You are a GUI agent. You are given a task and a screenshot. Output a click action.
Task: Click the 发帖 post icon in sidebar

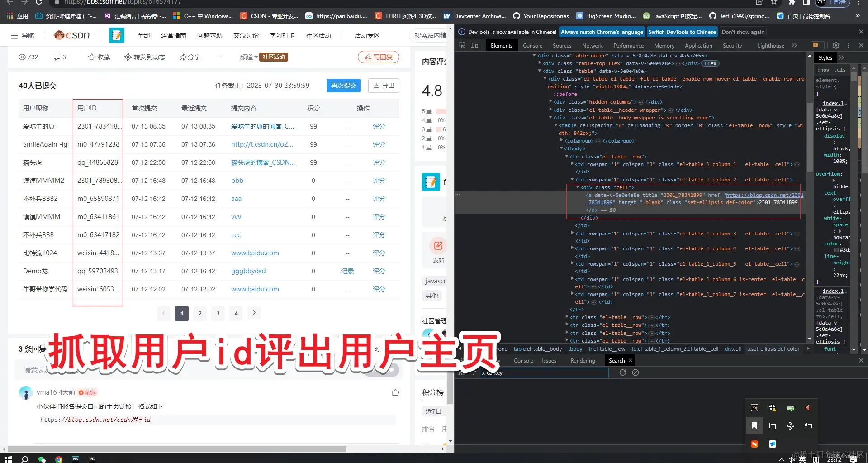pos(438,246)
